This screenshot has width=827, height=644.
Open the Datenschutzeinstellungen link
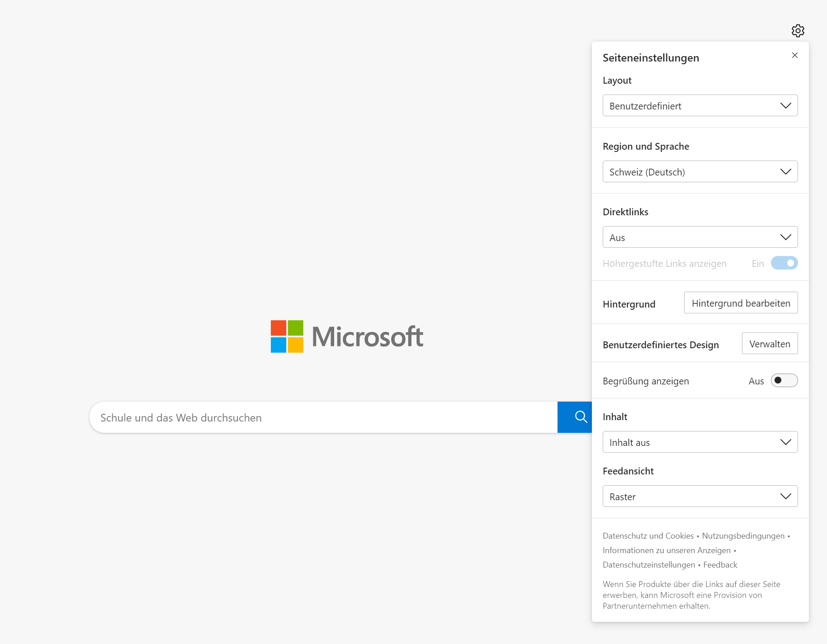point(648,565)
